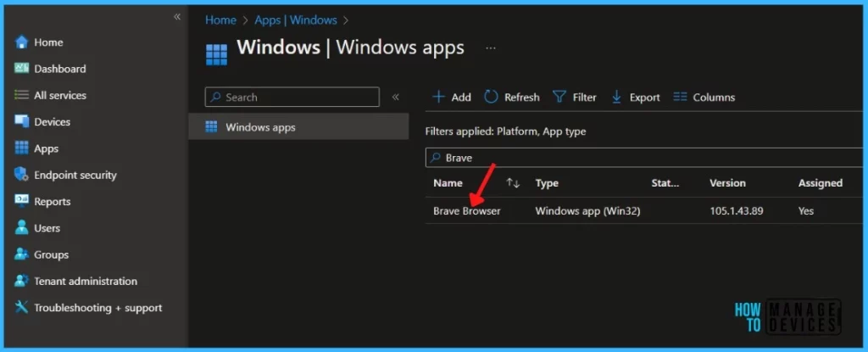Viewport: 868px width, 352px height.
Task: Click the Windows app (Win32) type cell
Action: [x=588, y=210]
